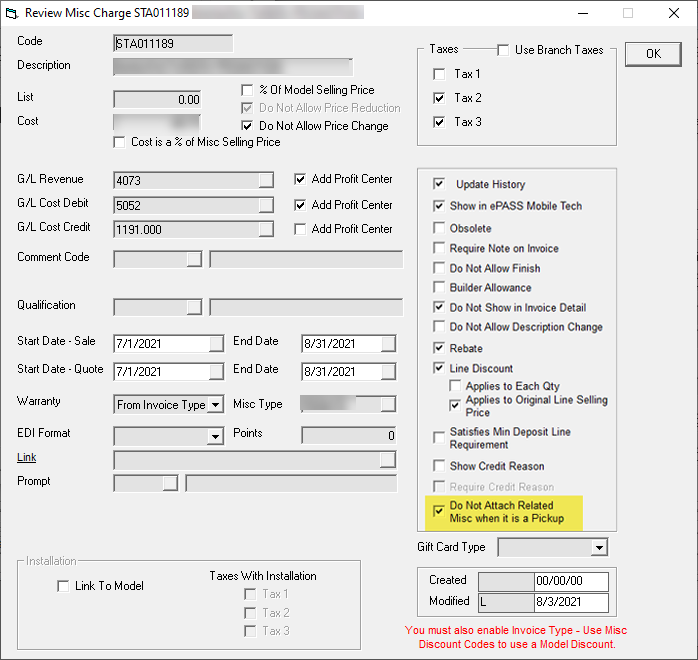
Task: Click the Code field STA011189
Action: (173, 44)
